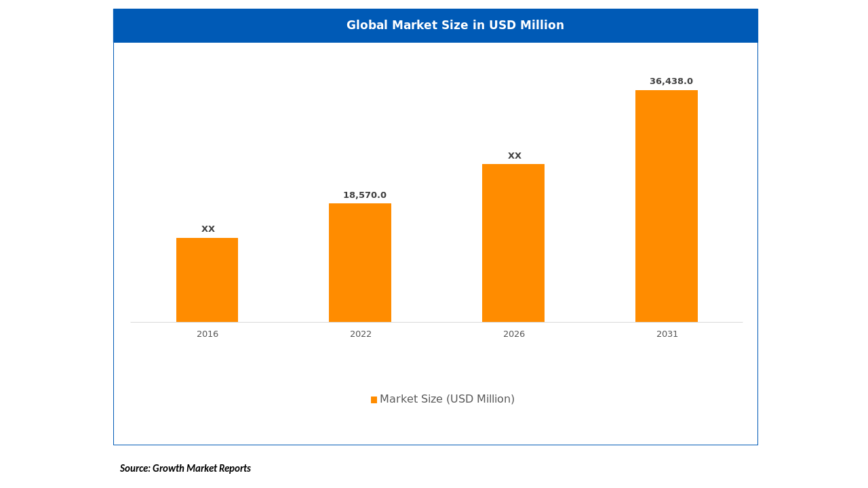Click the Source: Growth Market Reports text
Viewport: 868px width, 488px height.
pyautogui.click(x=185, y=468)
